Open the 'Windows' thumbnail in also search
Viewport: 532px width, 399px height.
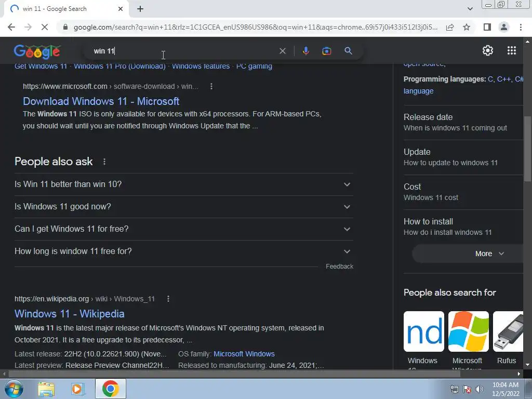click(x=423, y=331)
